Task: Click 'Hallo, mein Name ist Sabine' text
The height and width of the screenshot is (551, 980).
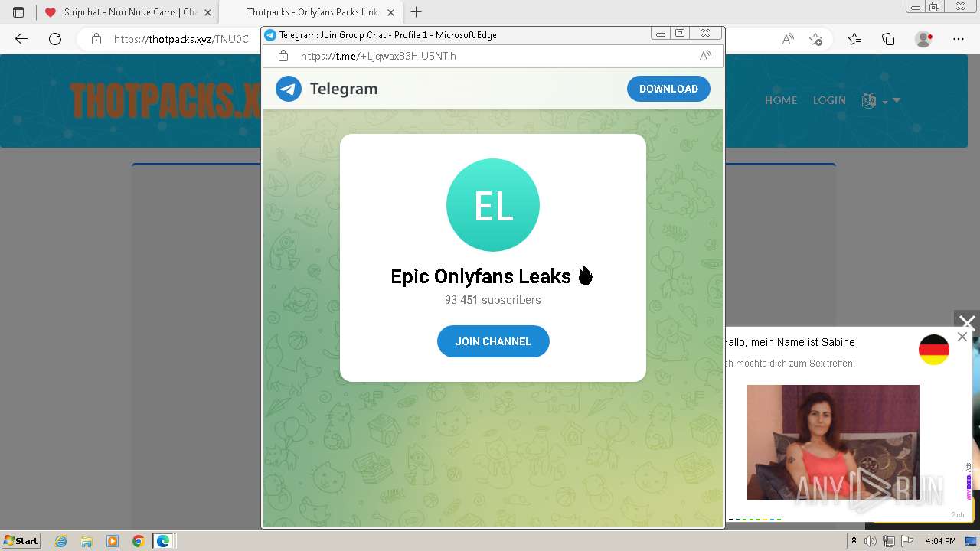Action: pos(792,342)
